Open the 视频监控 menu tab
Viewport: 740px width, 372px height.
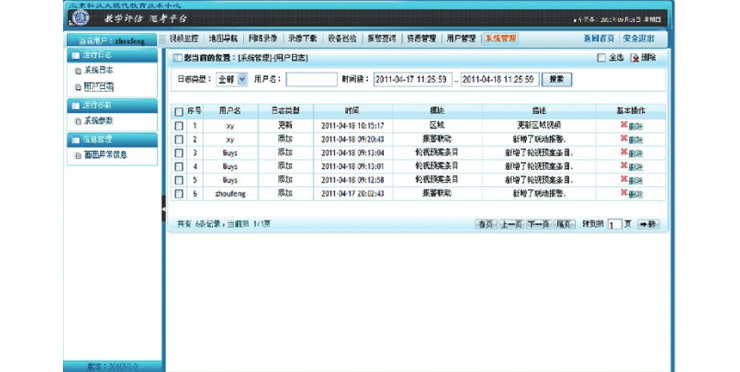coord(184,39)
